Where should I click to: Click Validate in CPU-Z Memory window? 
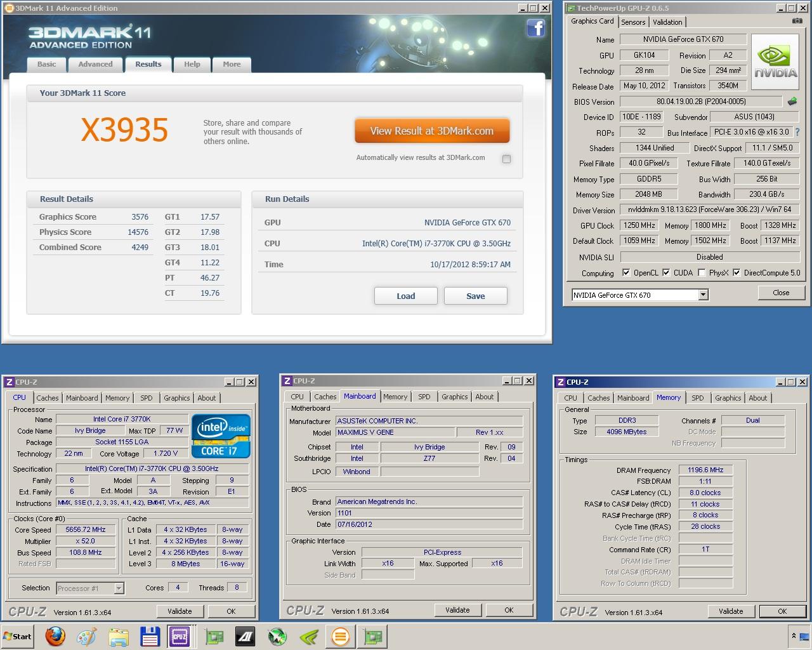coord(731,611)
